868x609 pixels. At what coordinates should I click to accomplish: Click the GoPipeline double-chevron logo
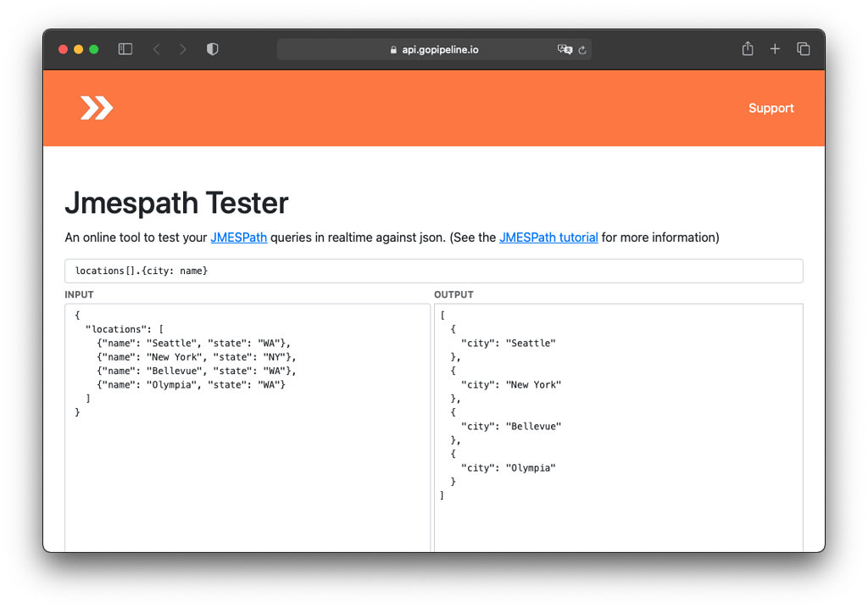(x=96, y=108)
